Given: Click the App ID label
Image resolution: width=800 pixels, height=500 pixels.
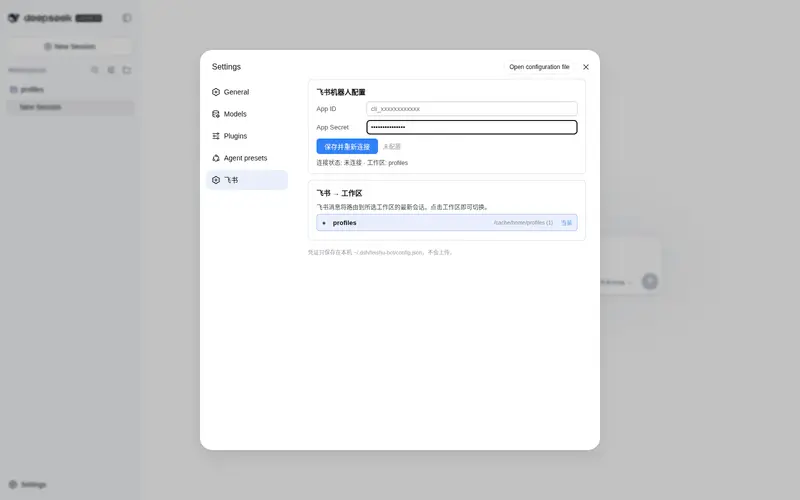Looking at the screenshot, I should [x=326, y=109].
